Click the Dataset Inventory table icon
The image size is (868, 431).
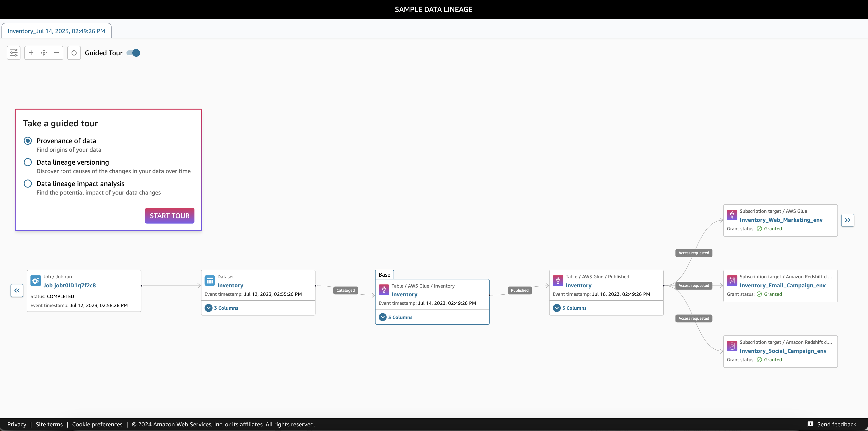click(210, 281)
